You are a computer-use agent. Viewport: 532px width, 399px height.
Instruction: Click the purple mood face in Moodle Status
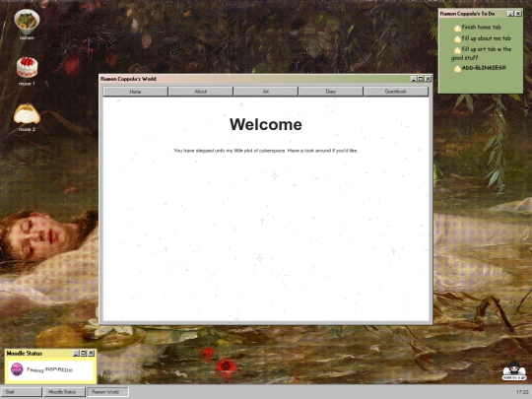click(x=17, y=369)
